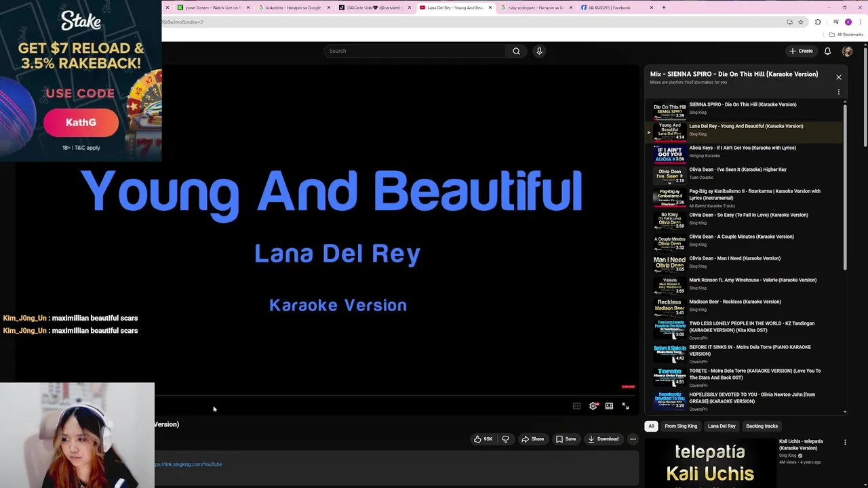Bookmark this page with the star icon
Image resolution: width=868 pixels, height=488 pixels.
(801, 22)
